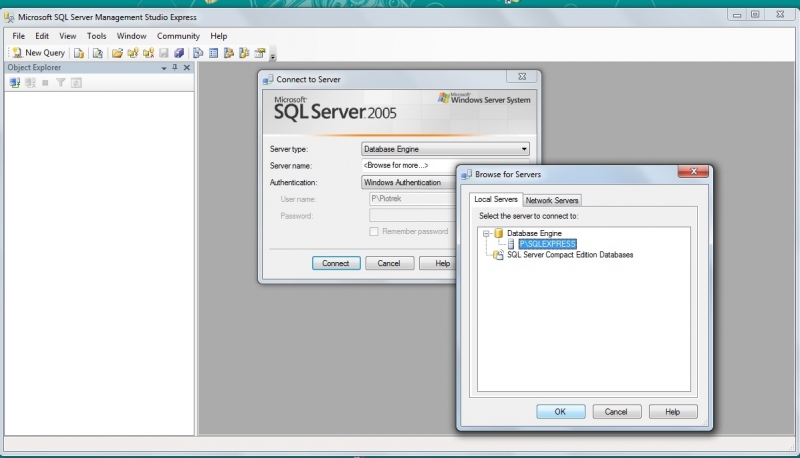Image resolution: width=800 pixels, height=458 pixels.
Task: Open the Authentication dropdown
Action: click(x=409, y=182)
